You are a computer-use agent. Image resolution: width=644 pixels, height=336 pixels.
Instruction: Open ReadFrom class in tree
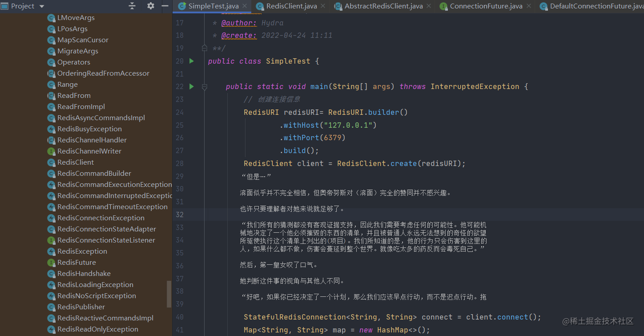coord(74,96)
